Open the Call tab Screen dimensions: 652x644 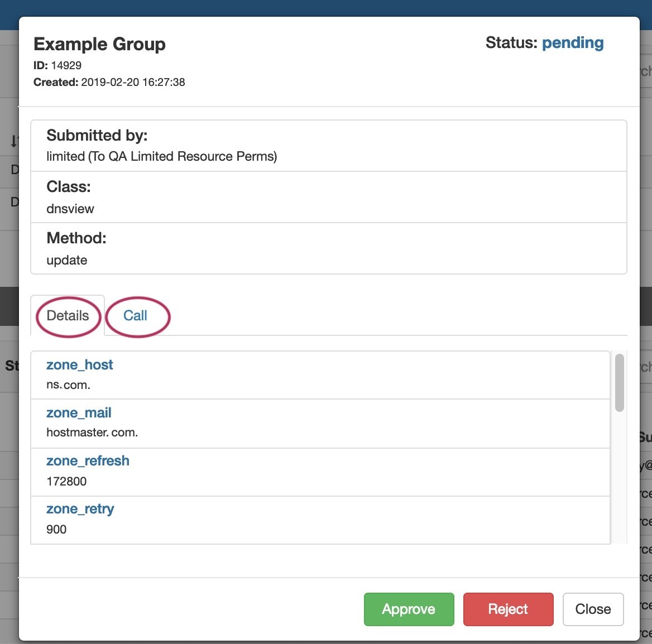pos(135,316)
